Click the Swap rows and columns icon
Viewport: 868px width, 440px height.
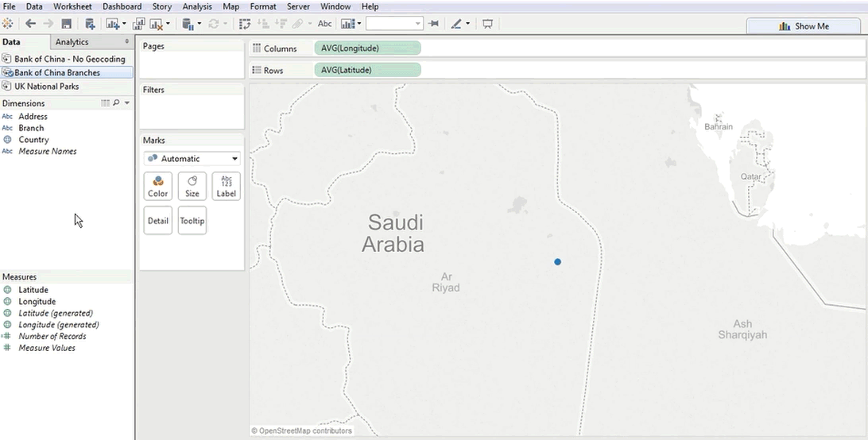click(245, 24)
